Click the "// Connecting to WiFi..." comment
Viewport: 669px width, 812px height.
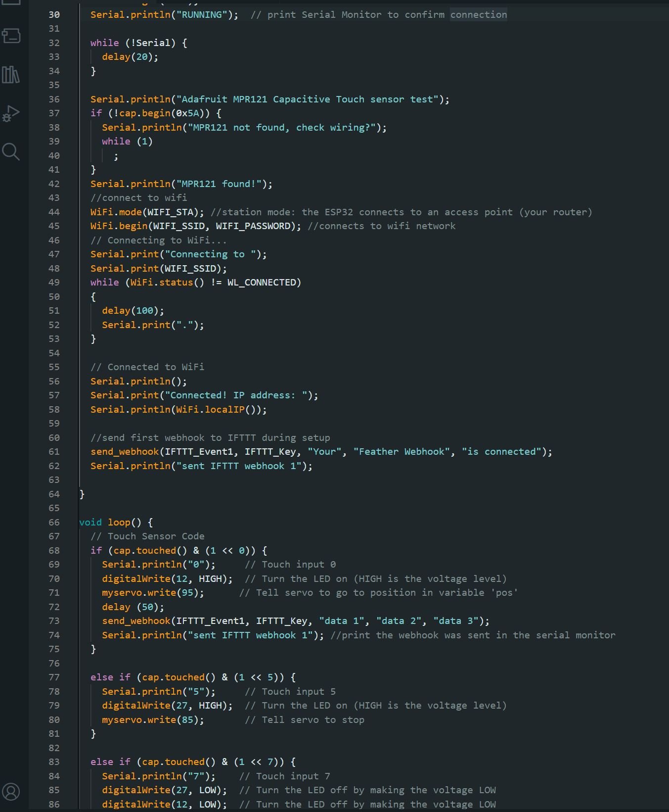[159, 240]
